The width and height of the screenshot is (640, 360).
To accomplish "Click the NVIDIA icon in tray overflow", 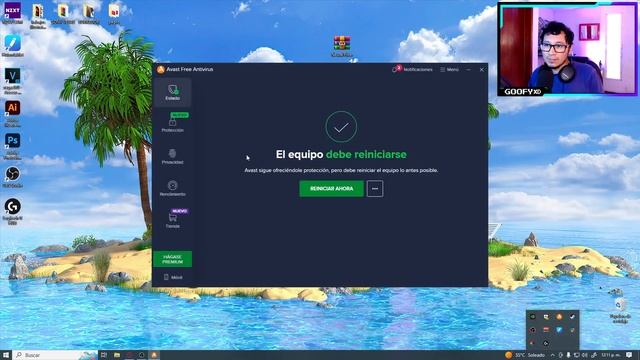I will (533, 316).
